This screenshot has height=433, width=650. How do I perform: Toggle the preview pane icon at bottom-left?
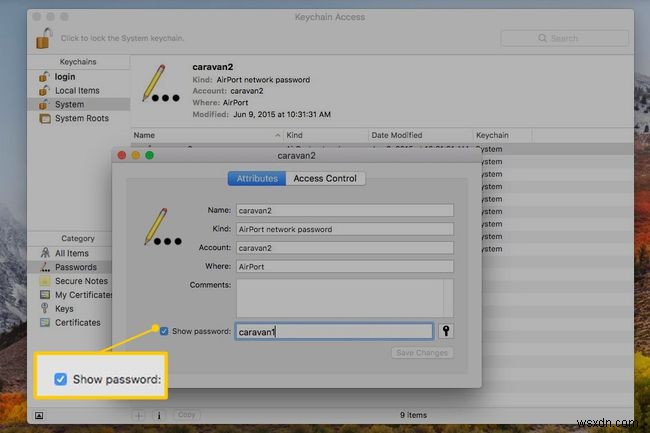(39, 415)
